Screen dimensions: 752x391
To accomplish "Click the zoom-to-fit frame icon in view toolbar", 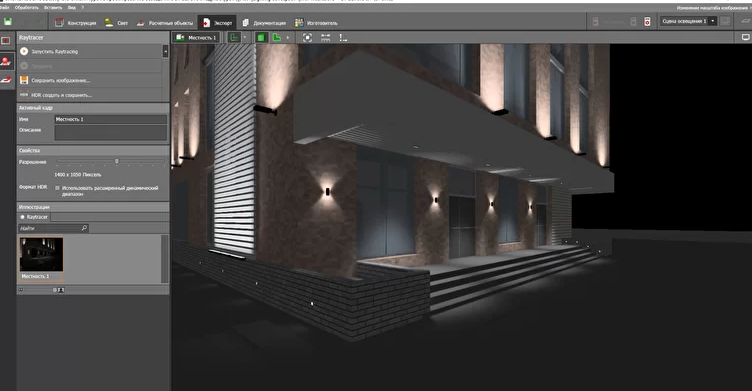I will click(307, 37).
